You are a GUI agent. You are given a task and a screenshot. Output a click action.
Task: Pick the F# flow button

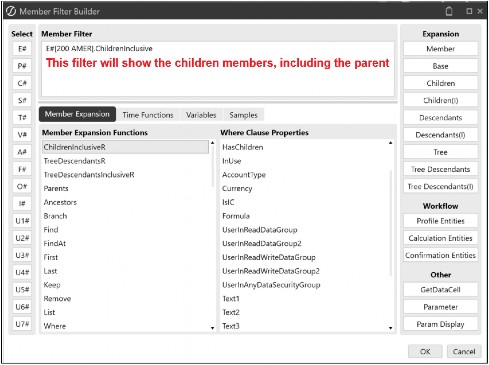[x=22, y=169]
